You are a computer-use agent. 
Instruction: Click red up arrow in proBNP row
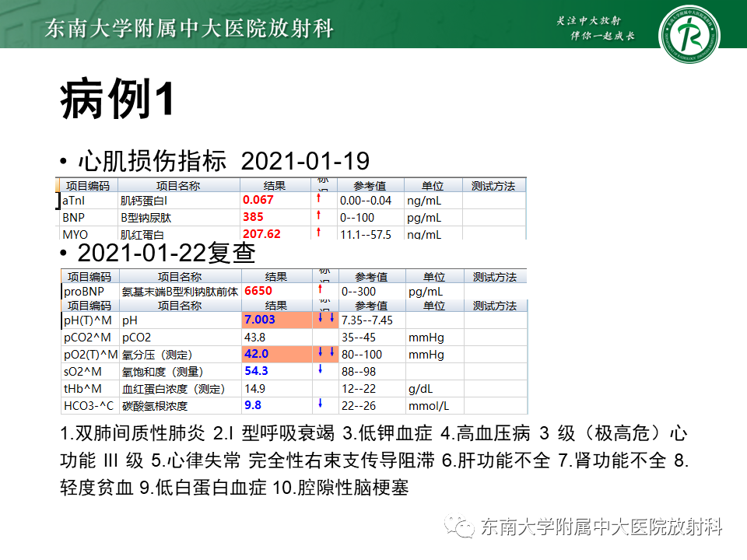320,289
